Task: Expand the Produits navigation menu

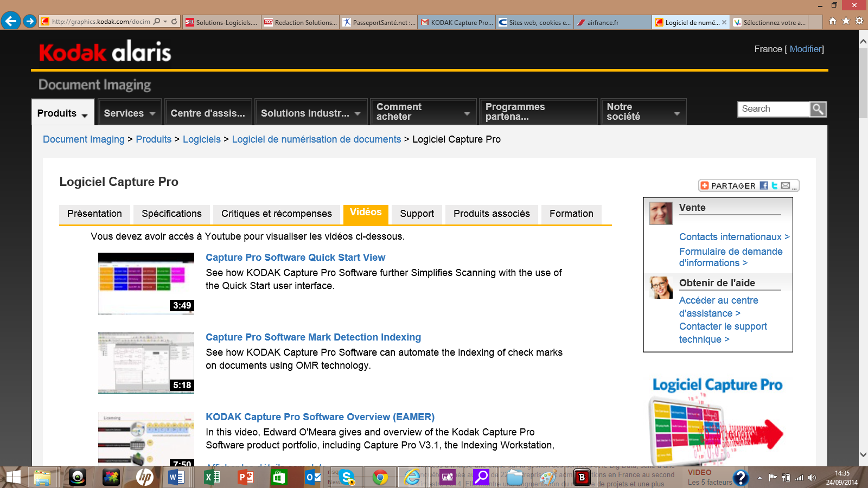Action: coord(62,113)
